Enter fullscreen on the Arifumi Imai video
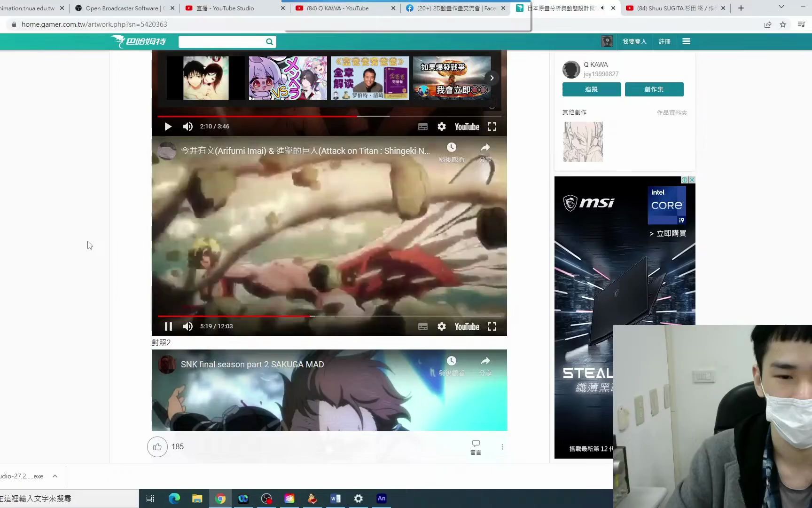 tap(492, 326)
